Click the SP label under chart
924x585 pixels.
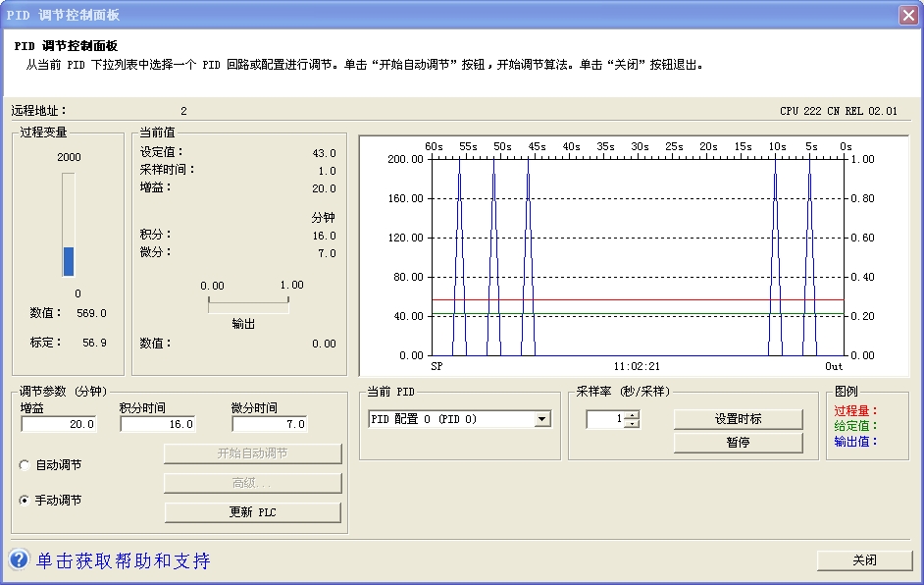click(x=436, y=366)
